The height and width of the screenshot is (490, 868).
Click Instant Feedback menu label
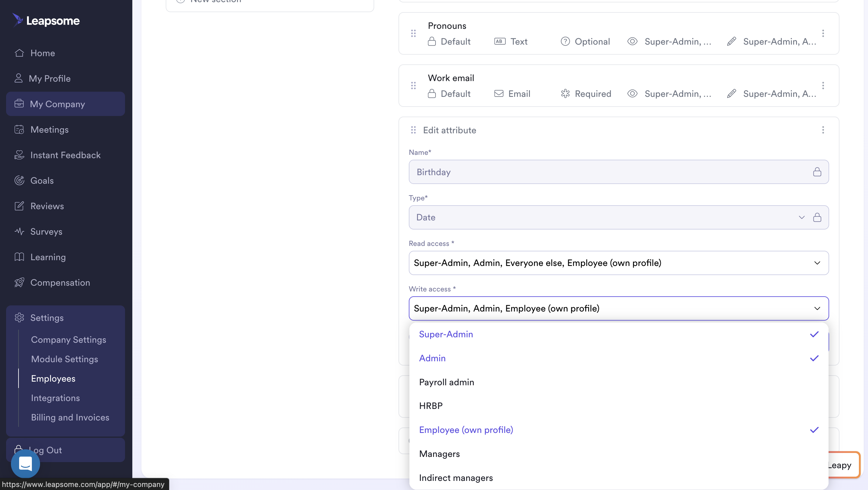pyautogui.click(x=65, y=155)
